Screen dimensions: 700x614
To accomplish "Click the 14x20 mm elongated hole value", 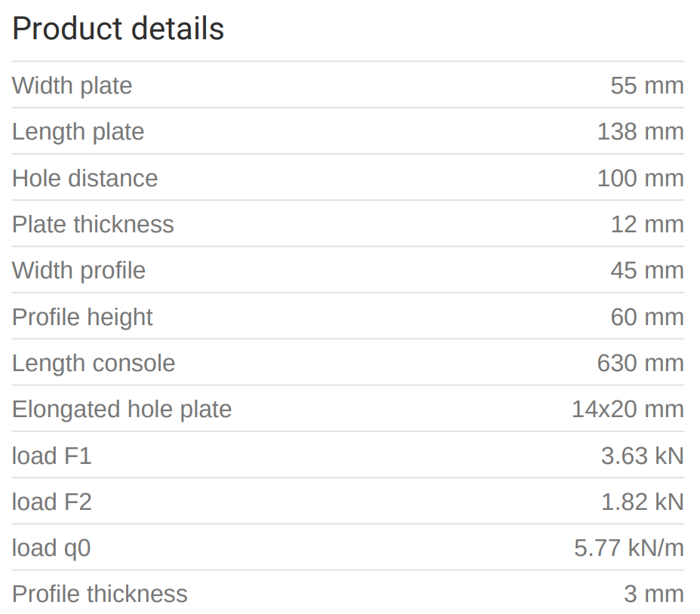I will click(x=627, y=410).
